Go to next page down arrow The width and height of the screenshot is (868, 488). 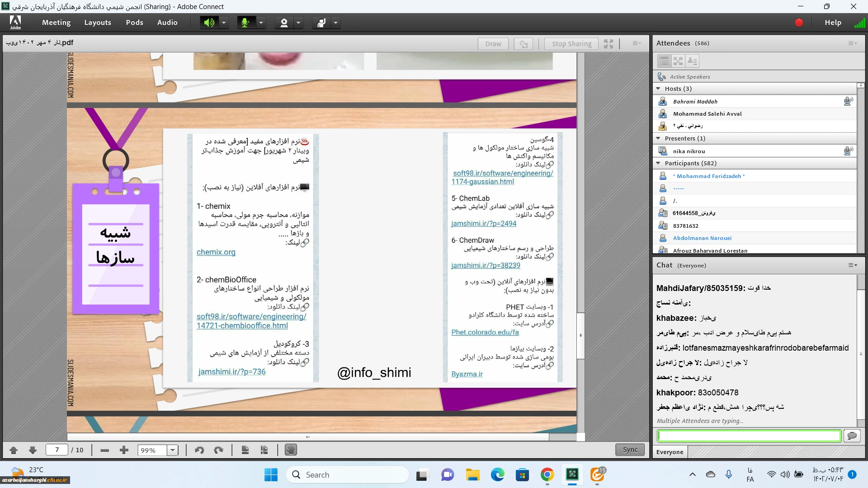pyautogui.click(x=33, y=450)
